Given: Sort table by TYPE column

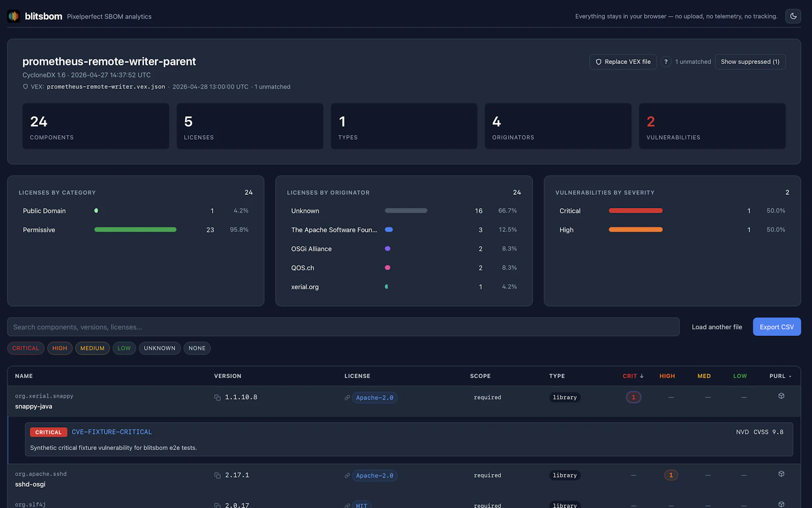Looking at the screenshot, I should point(557,376).
